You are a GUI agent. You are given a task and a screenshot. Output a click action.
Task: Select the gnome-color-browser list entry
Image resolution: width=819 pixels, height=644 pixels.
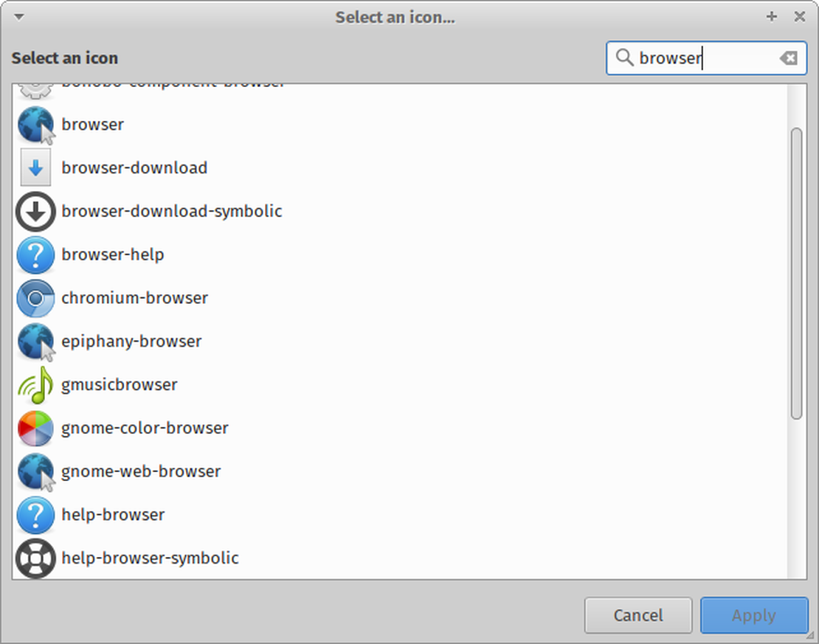[145, 429]
